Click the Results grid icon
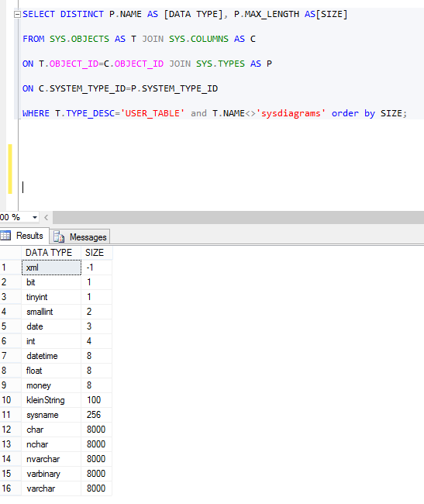The width and height of the screenshot is (424, 504). coord(5,236)
